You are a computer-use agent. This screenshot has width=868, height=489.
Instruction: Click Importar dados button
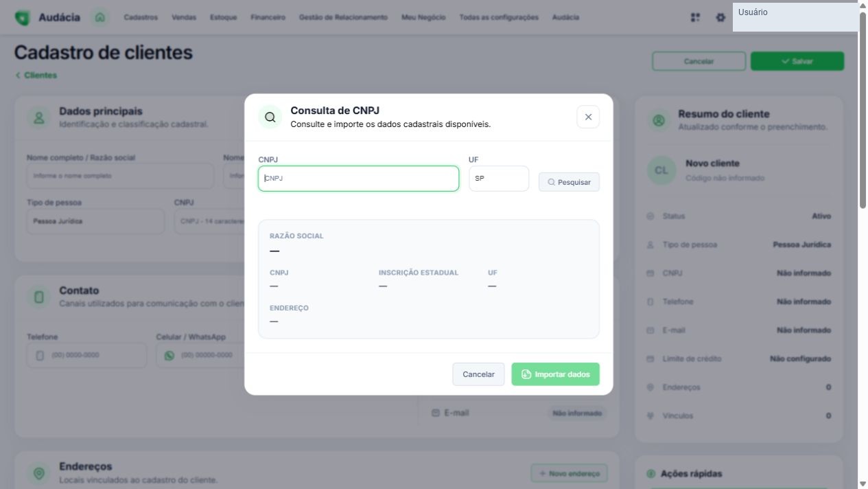coord(555,374)
